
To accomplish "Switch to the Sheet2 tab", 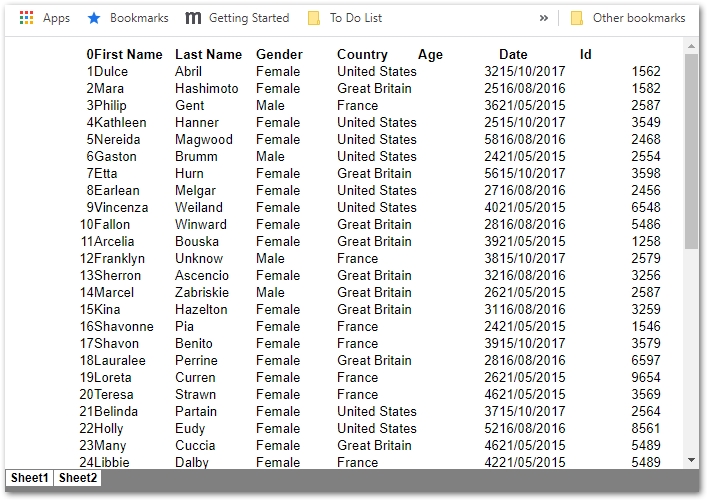I will (x=78, y=478).
